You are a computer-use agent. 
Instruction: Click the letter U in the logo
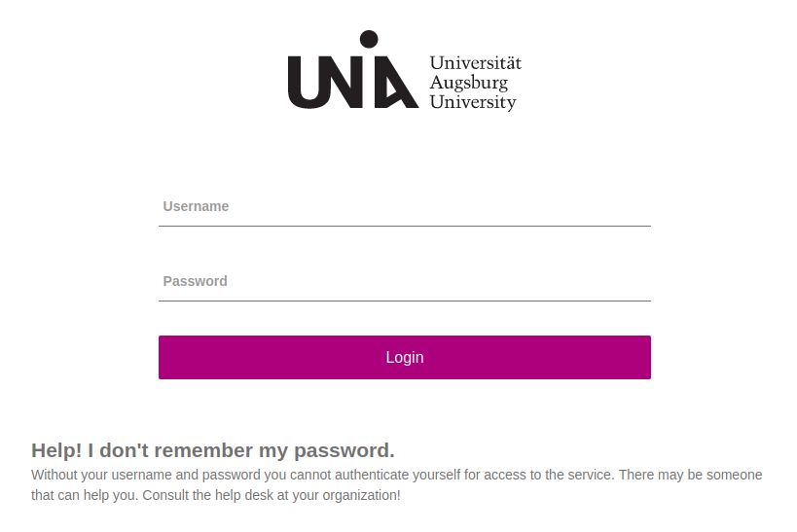pos(306,84)
